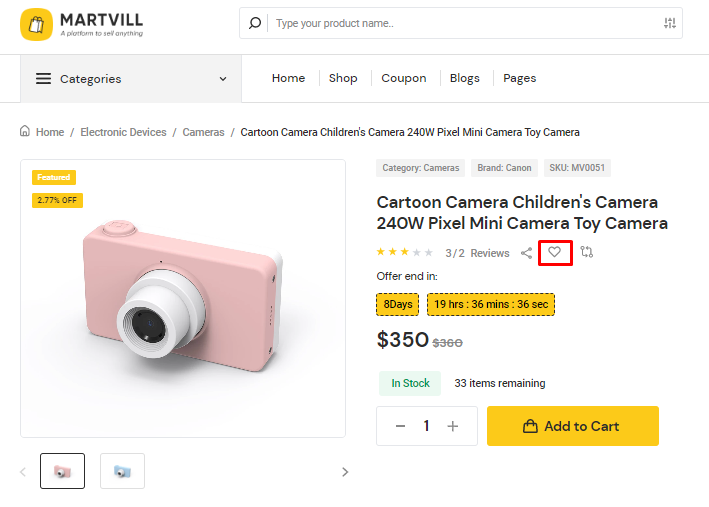Open the Shop menu item

pos(343,78)
